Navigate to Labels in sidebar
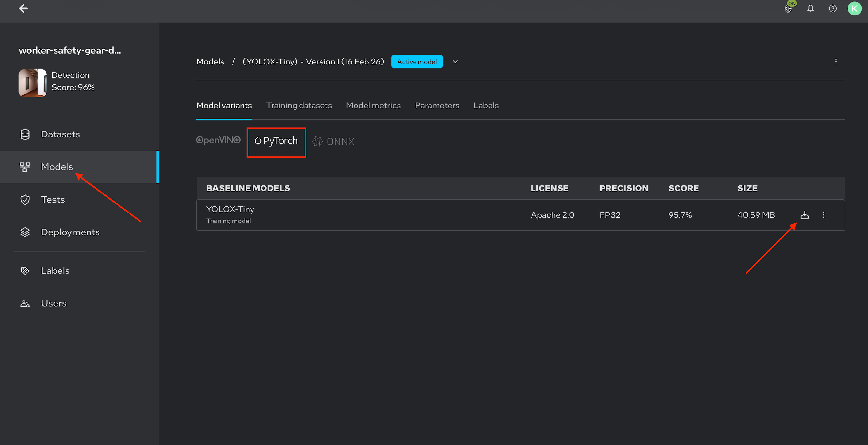 click(55, 271)
